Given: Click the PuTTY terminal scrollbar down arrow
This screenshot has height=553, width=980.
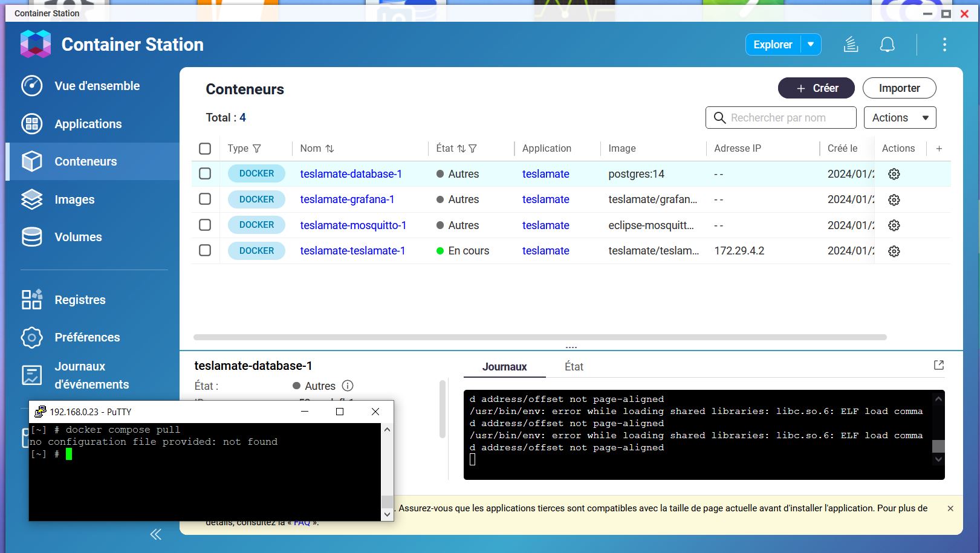Looking at the screenshot, I should coord(388,514).
